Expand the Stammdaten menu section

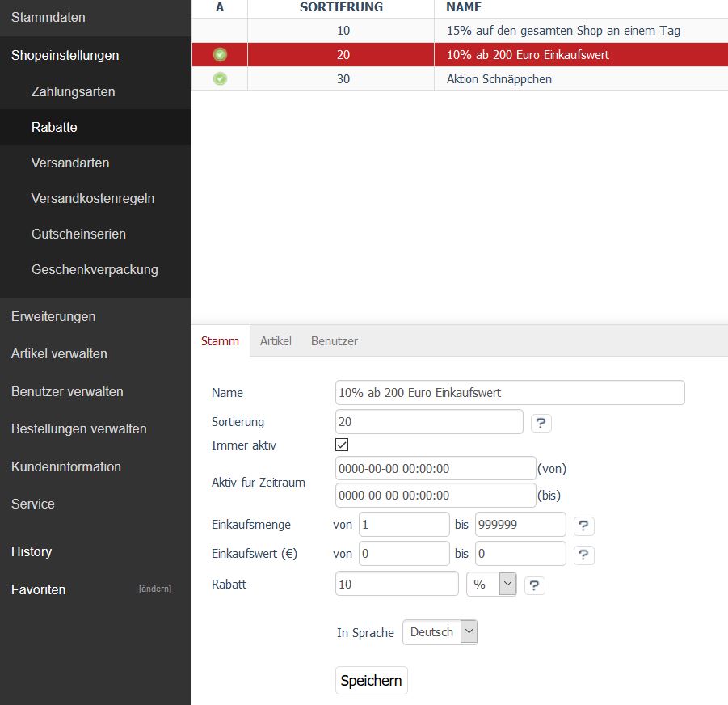click(x=48, y=17)
